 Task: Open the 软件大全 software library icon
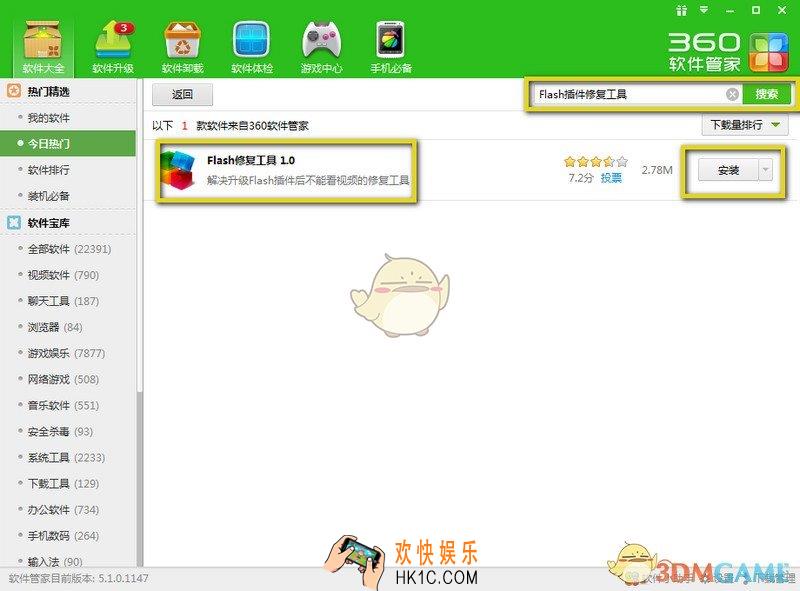pyautogui.click(x=43, y=47)
